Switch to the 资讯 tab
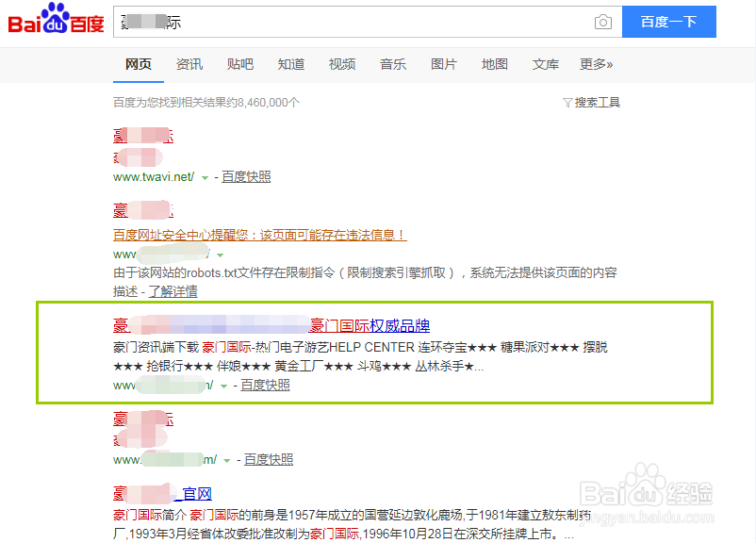This screenshot has width=756, height=543. pyautogui.click(x=189, y=64)
